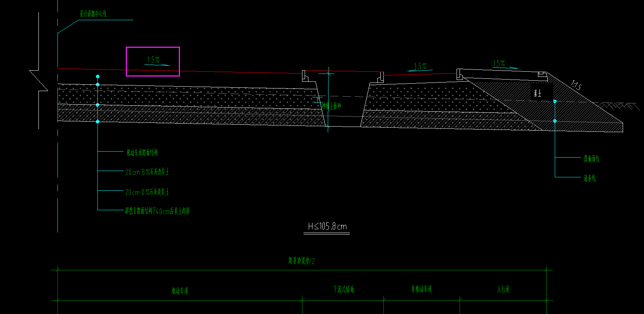Image resolution: width=644 pixels, height=314 pixels.
Task: Click the 清表线 annotation
Action: [590, 178]
